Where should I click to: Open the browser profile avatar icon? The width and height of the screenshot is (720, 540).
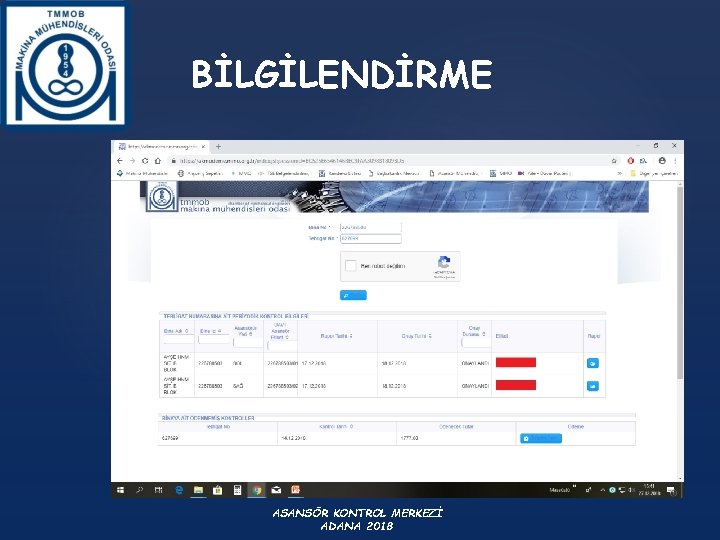click(662, 161)
